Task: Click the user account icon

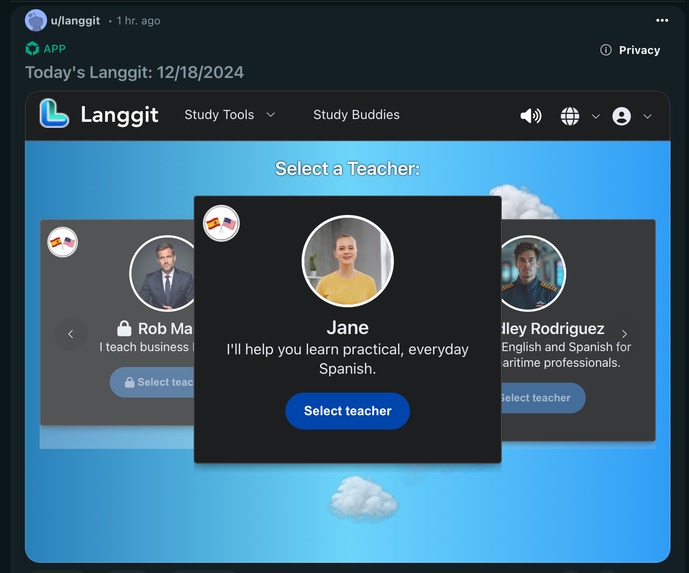Action: pyautogui.click(x=621, y=116)
